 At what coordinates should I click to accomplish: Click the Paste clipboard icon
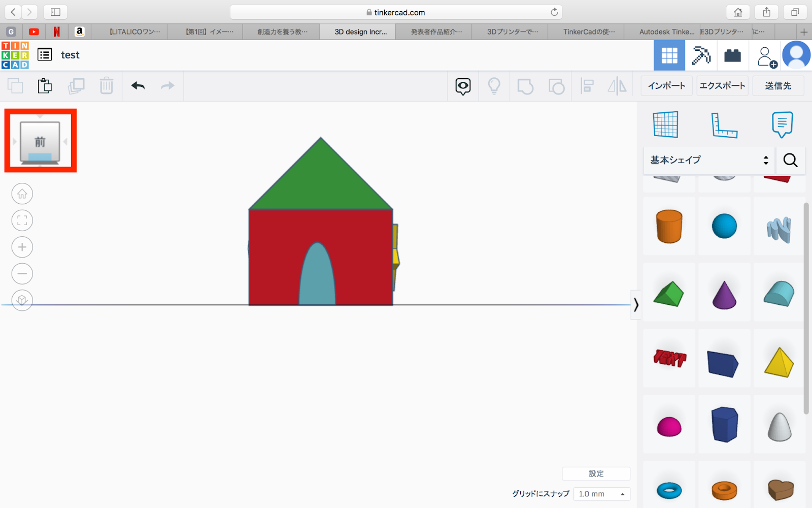45,86
